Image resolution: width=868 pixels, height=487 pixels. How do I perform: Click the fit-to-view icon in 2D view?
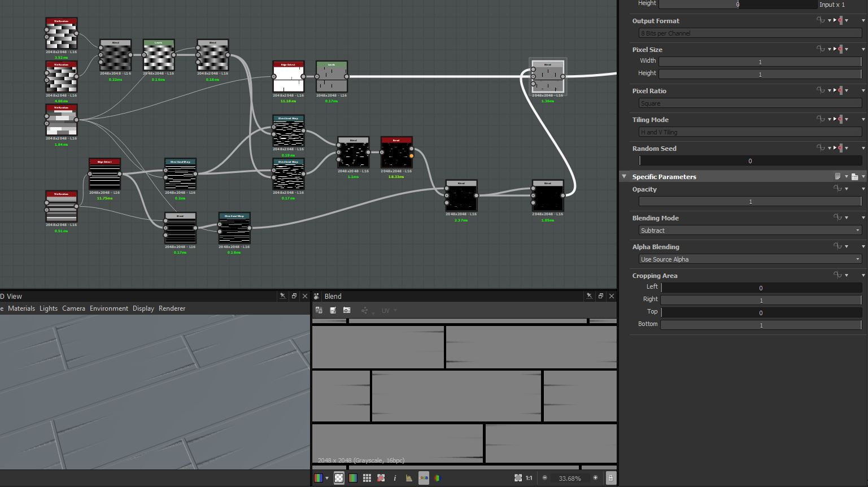pyautogui.click(x=518, y=478)
